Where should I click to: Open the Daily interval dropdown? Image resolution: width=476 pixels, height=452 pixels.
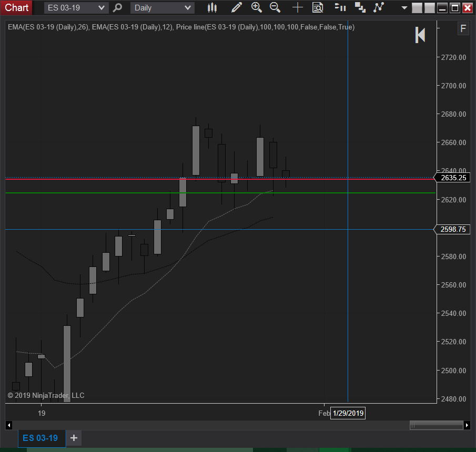coord(162,7)
